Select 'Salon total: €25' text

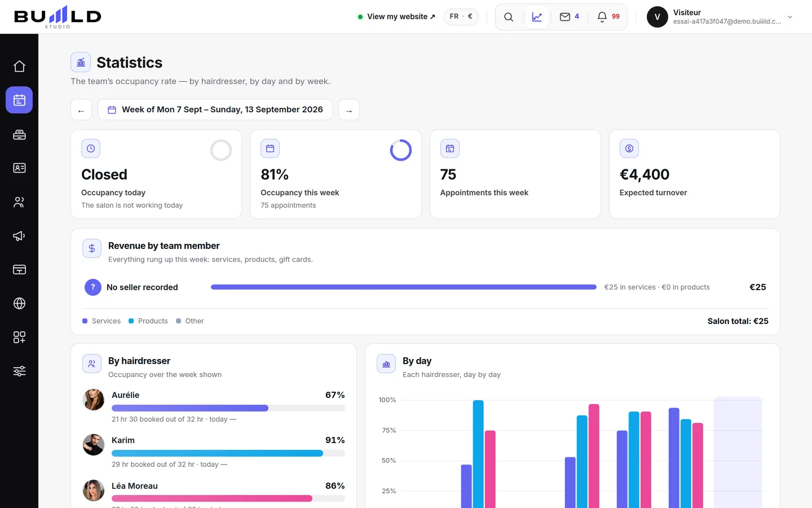(738, 321)
